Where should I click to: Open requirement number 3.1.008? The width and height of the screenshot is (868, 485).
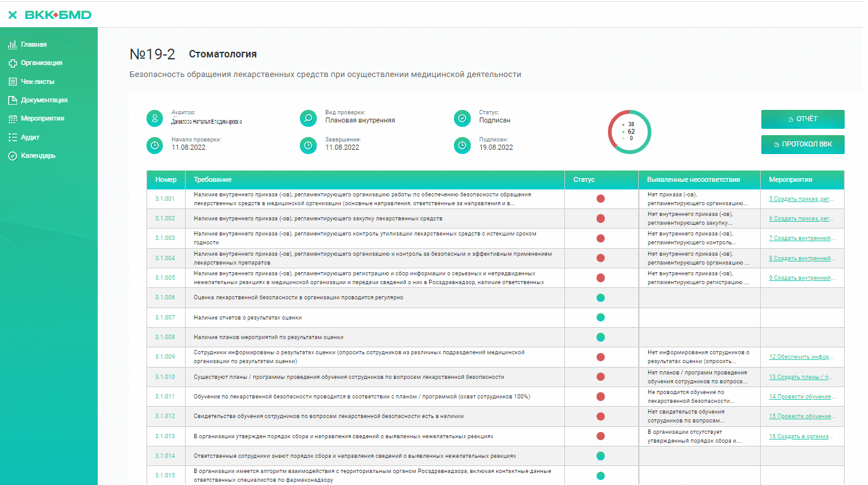pos(165,337)
